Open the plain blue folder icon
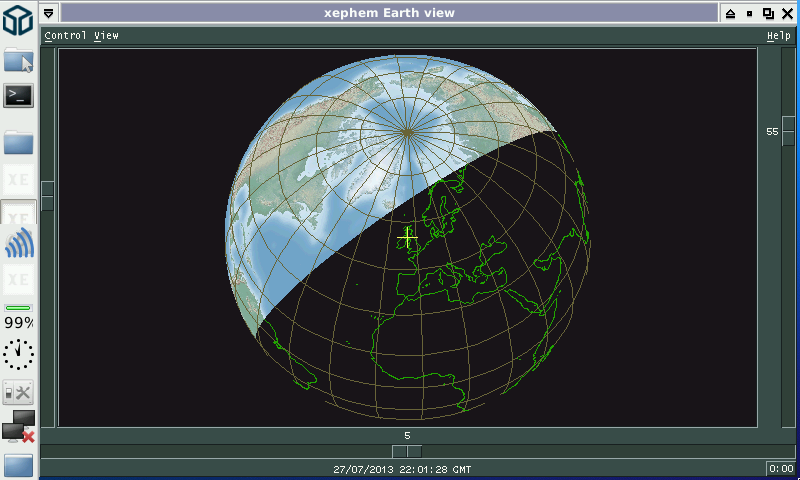This screenshot has width=800, height=480. tap(19, 142)
